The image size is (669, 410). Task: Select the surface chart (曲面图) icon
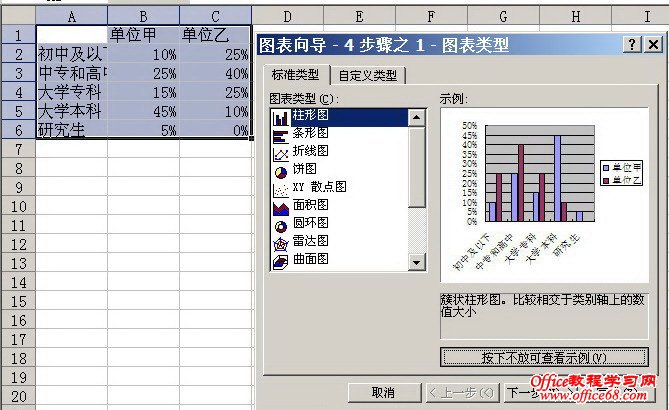click(x=281, y=261)
